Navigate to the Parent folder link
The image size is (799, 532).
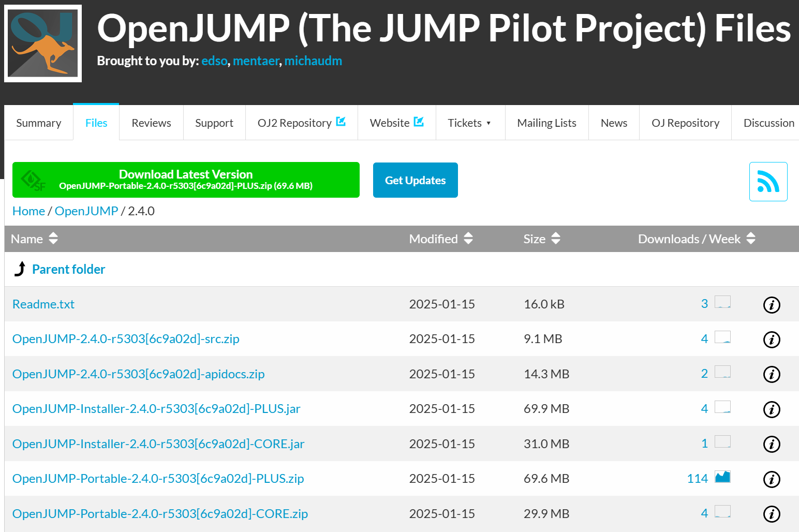tap(69, 270)
